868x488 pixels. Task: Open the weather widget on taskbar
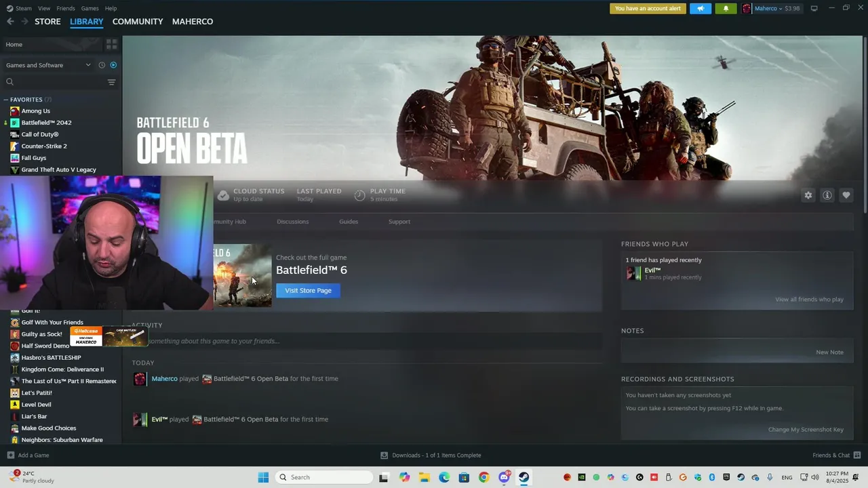31,477
